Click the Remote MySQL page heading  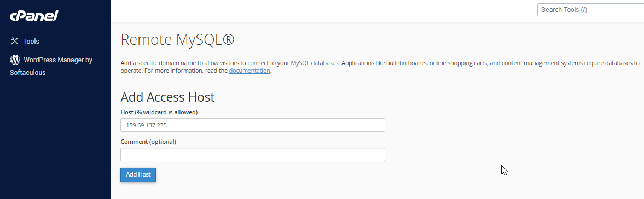tap(177, 40)
